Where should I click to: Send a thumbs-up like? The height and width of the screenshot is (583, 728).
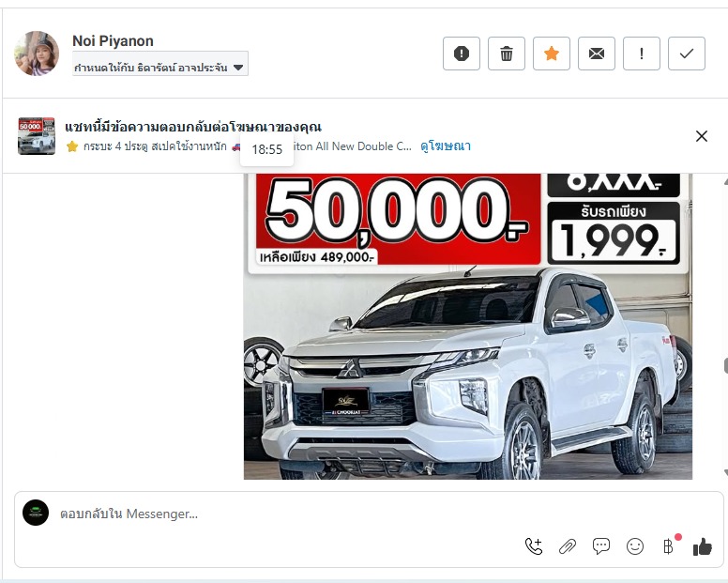point(702,546)
